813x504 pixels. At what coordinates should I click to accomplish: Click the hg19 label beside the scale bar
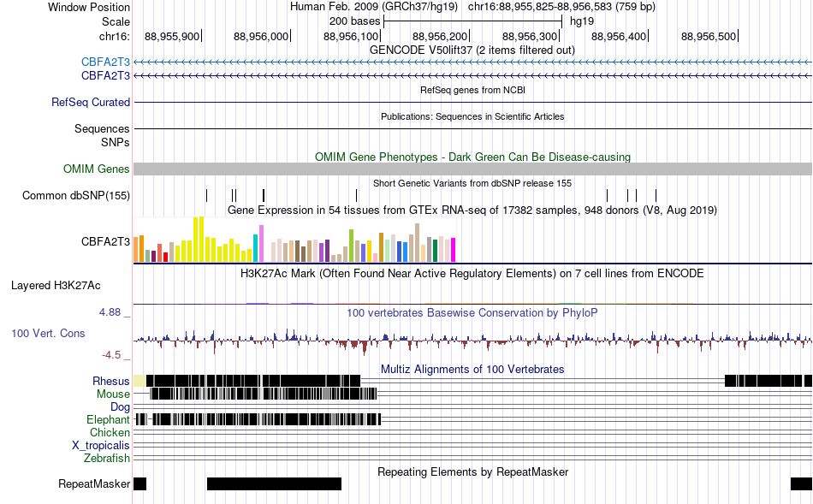click(582, 21)
